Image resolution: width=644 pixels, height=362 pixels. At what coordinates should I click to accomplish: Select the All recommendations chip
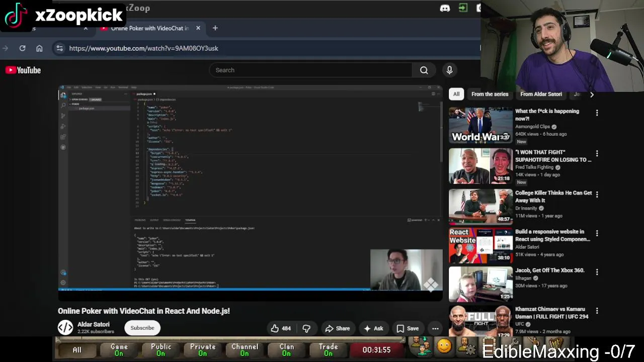456,94
